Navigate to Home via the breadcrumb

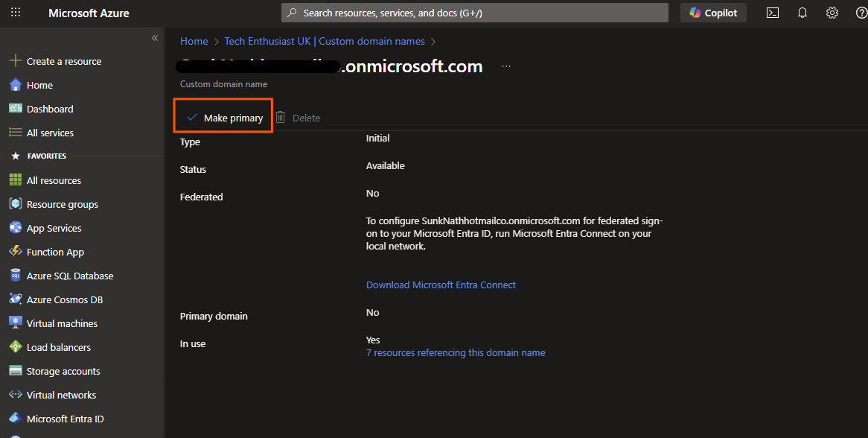(194, 41)
